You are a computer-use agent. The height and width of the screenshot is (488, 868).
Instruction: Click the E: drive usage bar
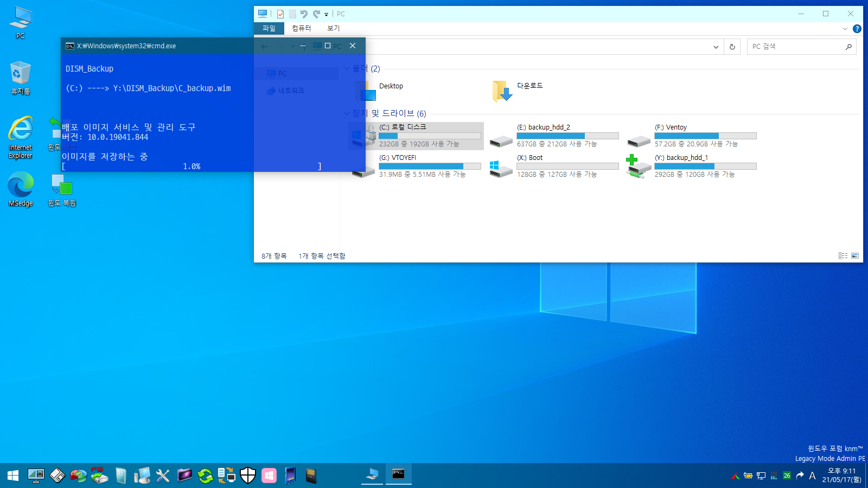tap(567, 136)
